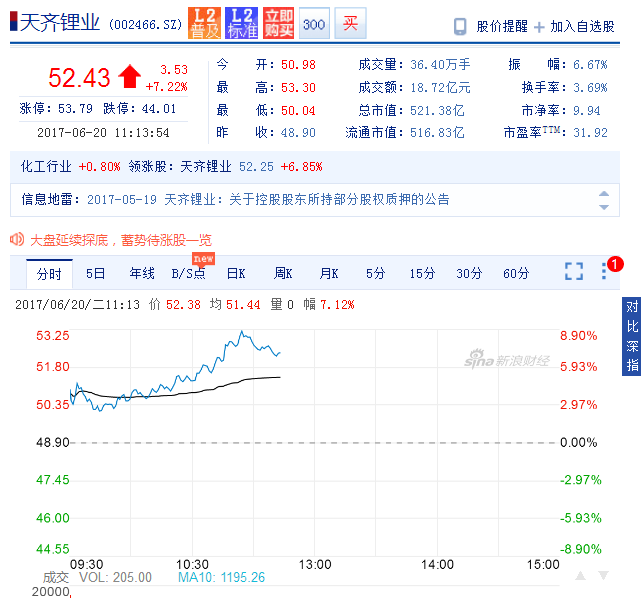Select the 5日 chart tab
Image resolution: width=642 pixels, height=598 pixels.
(95, 273)
